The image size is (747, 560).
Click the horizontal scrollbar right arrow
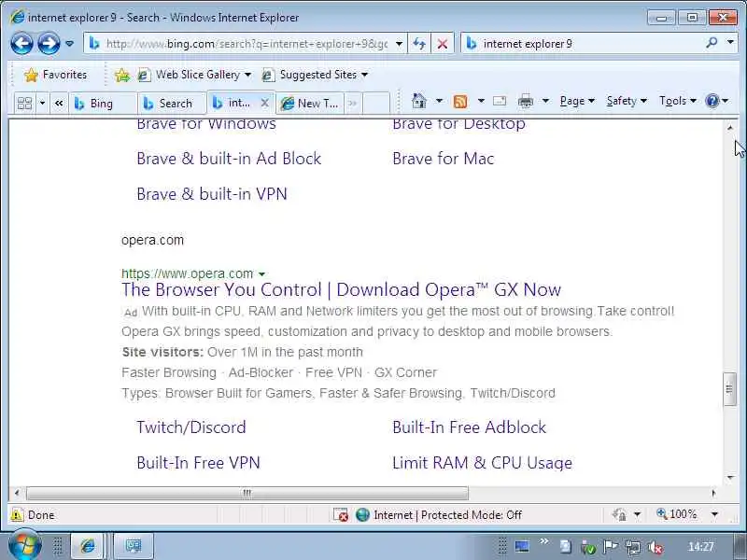[713, 494]
